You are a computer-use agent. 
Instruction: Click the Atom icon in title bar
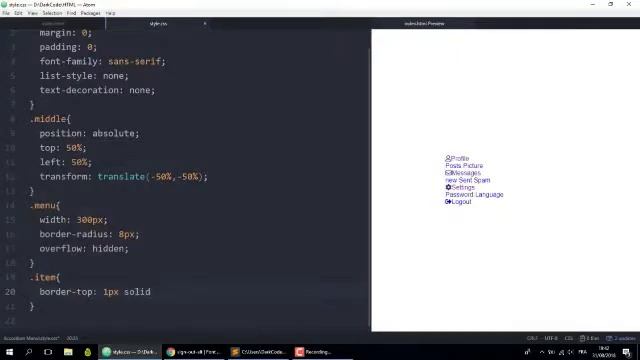click(x=4, y=4)
